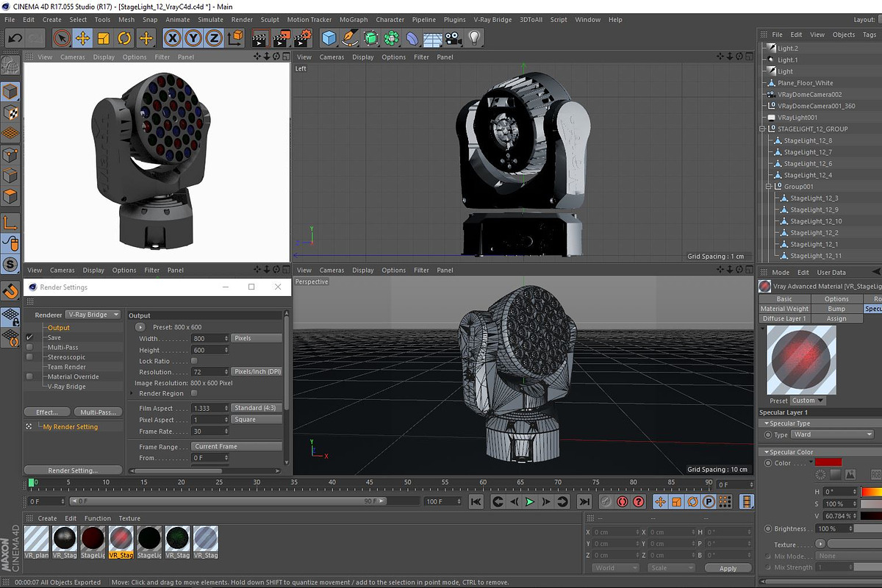Click the Camera object icon
Viewport: 882px width, 588px height.
coord(453,38)
